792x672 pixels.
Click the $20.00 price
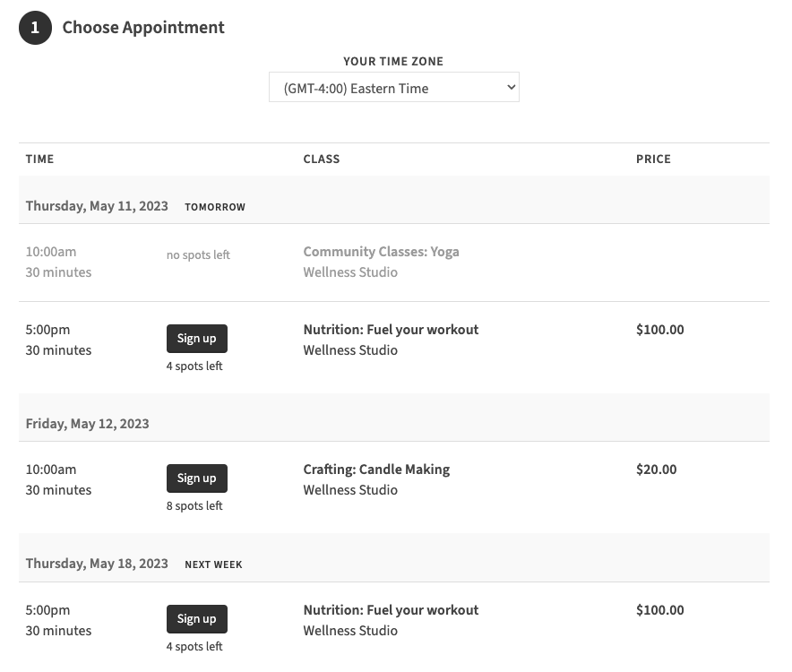click(656, 470)
